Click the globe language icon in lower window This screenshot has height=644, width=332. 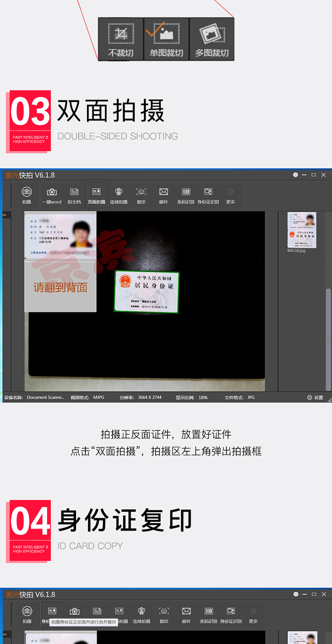(295, 594)
